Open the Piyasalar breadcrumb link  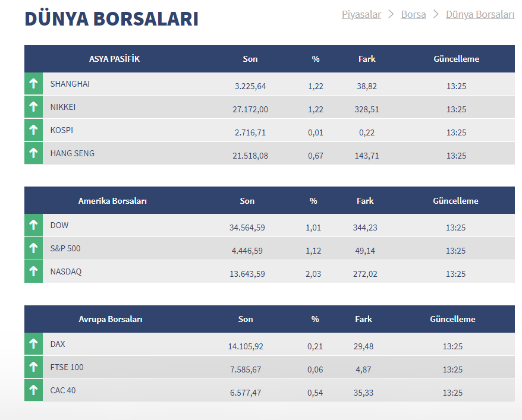pos(361,14)
